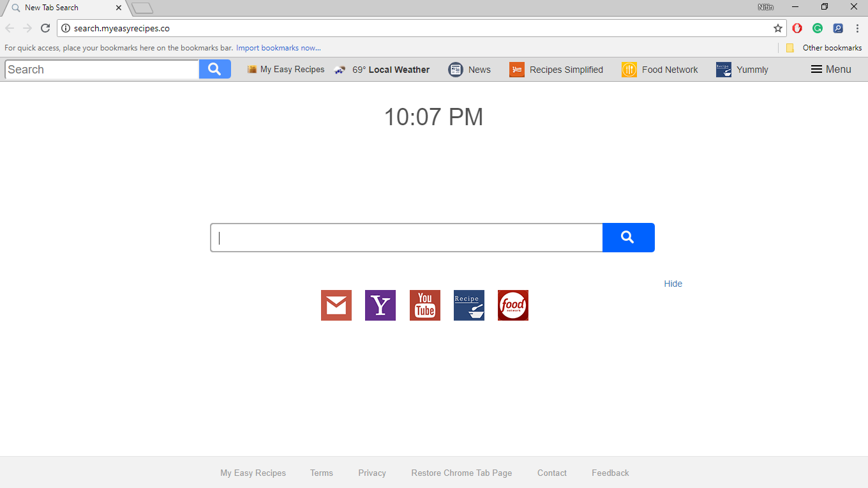The height and width of the screenshot is (488, 868).
Task: Expand the toolbar Menu hamburger
Action: point(830,70)
